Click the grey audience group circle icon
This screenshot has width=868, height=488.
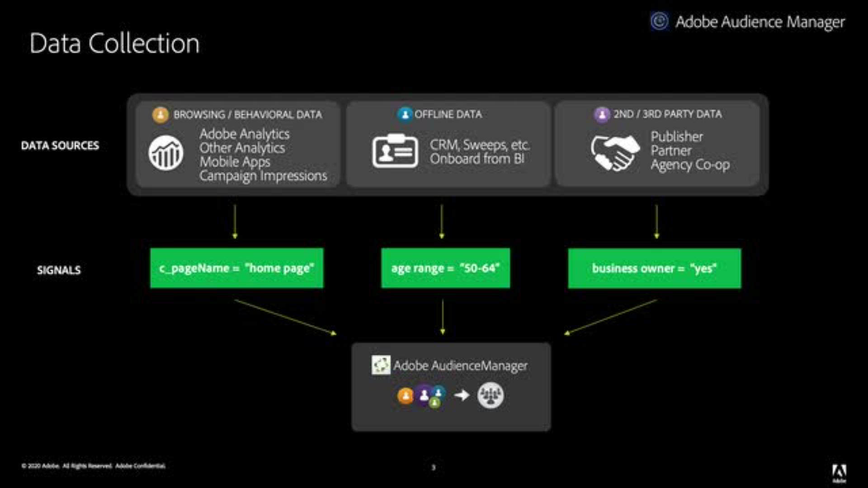click(490, 395)
